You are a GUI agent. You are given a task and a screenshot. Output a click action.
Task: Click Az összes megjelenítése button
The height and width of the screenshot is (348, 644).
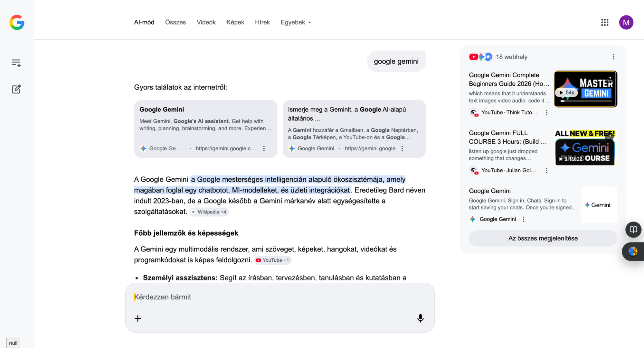pyautogui.click(x=543, y=238)
